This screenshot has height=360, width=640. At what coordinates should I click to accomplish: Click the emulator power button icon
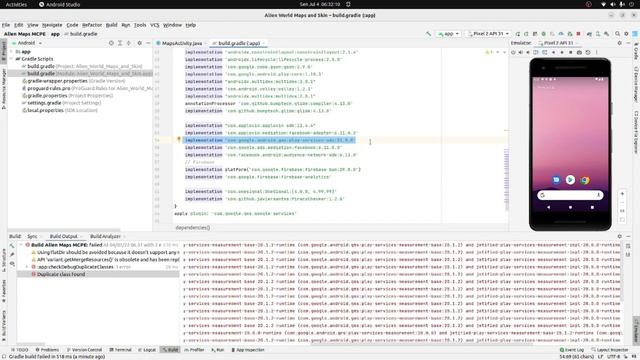[x=513, y=52]
